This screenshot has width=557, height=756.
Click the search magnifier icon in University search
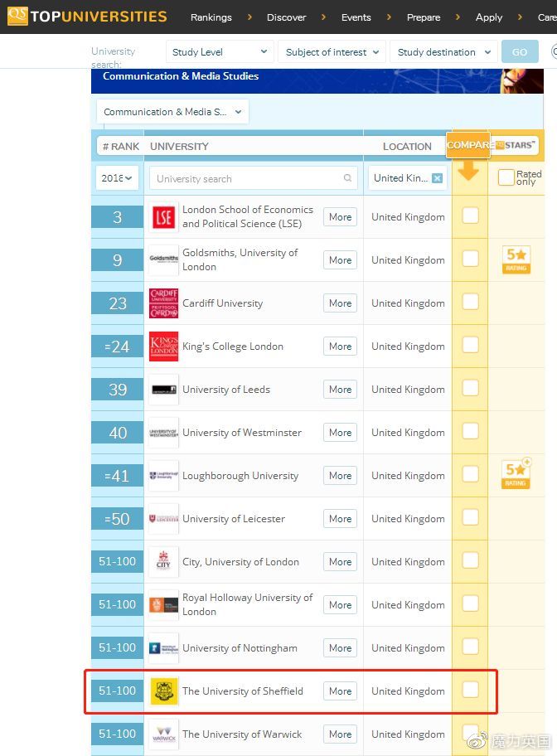[347, 178]
